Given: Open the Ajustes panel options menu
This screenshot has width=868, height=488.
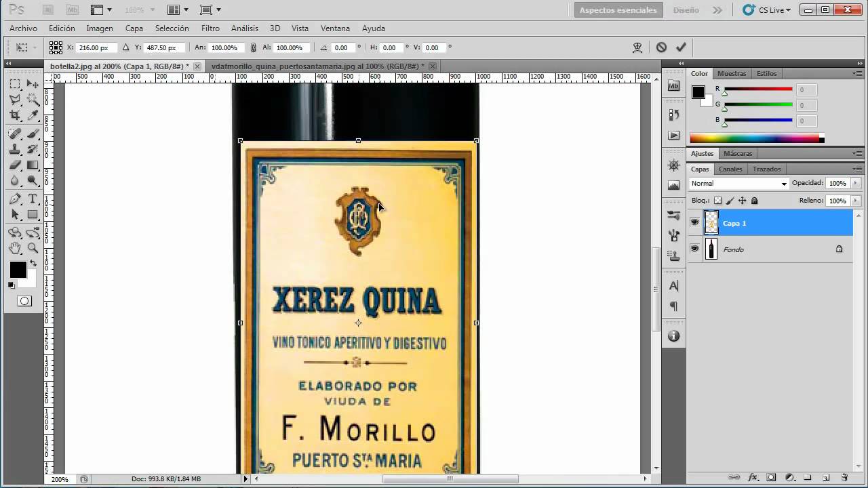Looking at the screenshot, I should pos(857,153).
